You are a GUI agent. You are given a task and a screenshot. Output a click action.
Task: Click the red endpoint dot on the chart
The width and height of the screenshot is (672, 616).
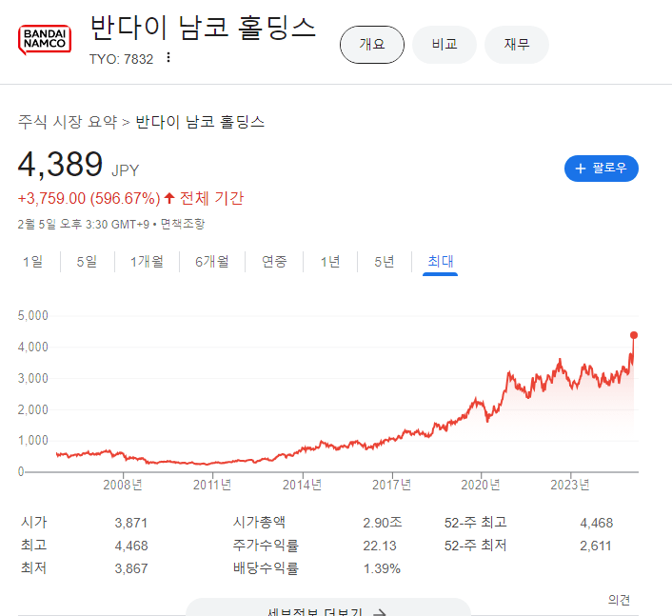[634, 335]
